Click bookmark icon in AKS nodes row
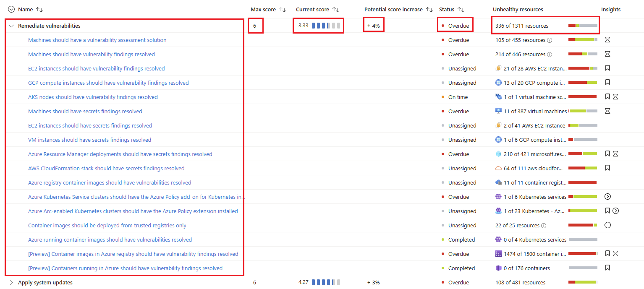644x289 pixels. (607, 97)
